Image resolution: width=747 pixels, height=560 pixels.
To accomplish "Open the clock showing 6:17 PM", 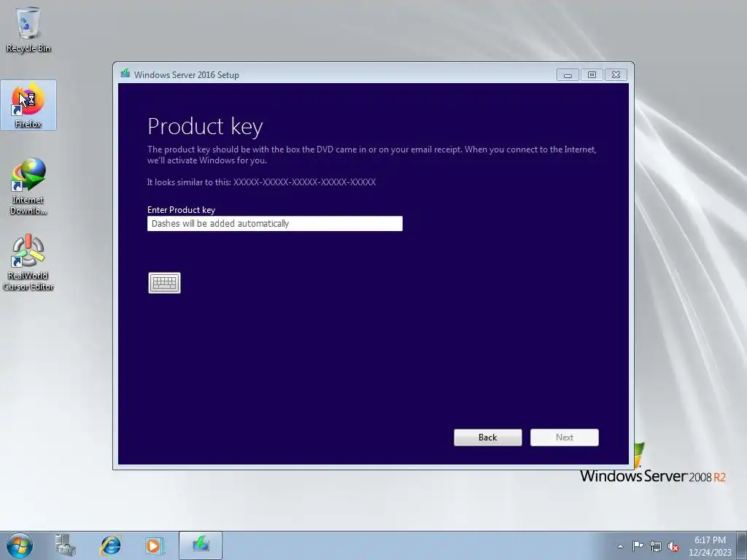I will click(710, 546).
